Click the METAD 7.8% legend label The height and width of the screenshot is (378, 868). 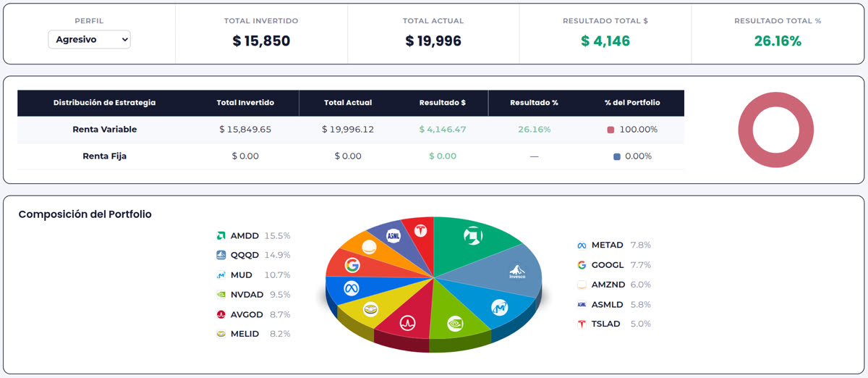621,245
